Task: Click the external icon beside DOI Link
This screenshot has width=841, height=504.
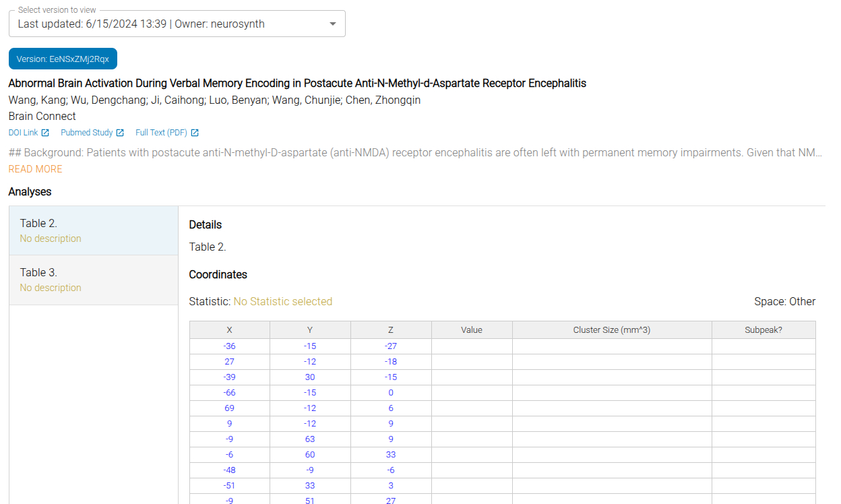Action: tap(45, 133)
